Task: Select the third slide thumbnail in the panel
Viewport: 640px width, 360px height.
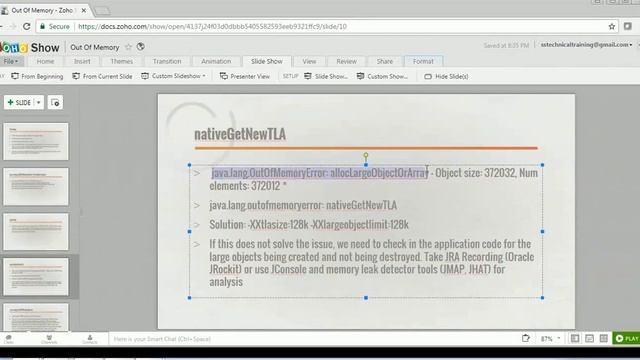Action: coord(36,232)
